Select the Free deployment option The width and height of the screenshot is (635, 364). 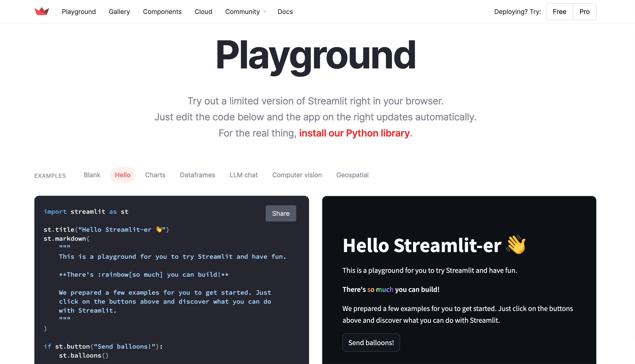click(x=559, y=12)
